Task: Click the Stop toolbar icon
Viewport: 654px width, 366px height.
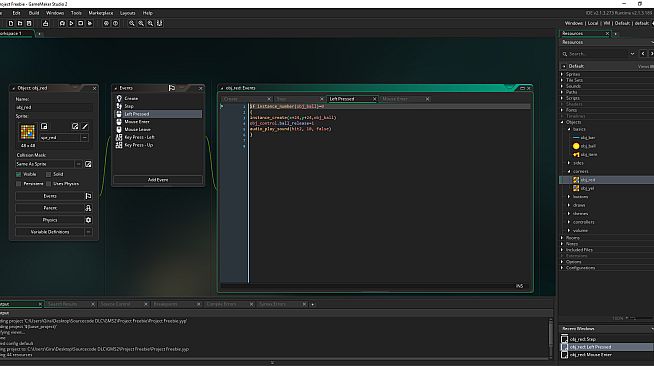Action: point(80,23)
